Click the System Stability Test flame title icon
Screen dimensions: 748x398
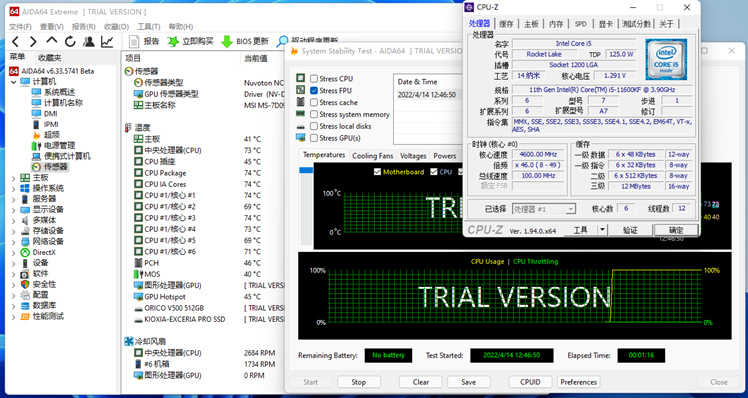coord(294,51)
